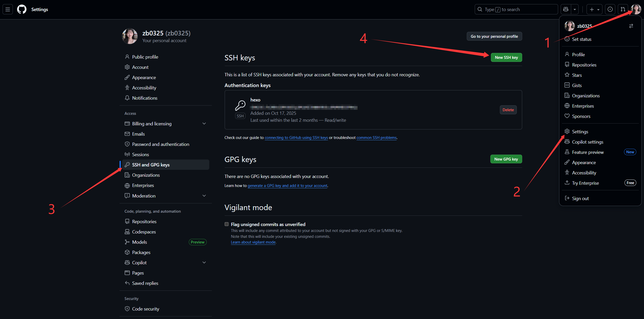Click the GitHub logo icon
The width and height of the screenshot is (644, 319).
click(22, 10)
